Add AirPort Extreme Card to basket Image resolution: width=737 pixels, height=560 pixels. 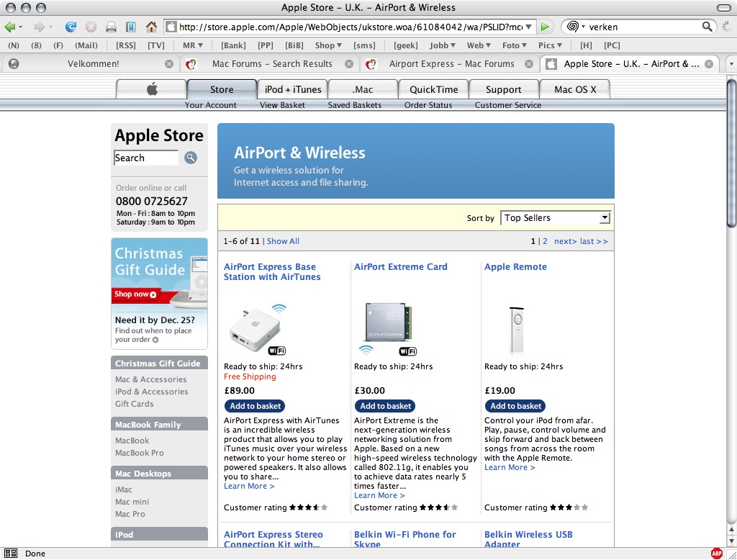tap(385, 406)
